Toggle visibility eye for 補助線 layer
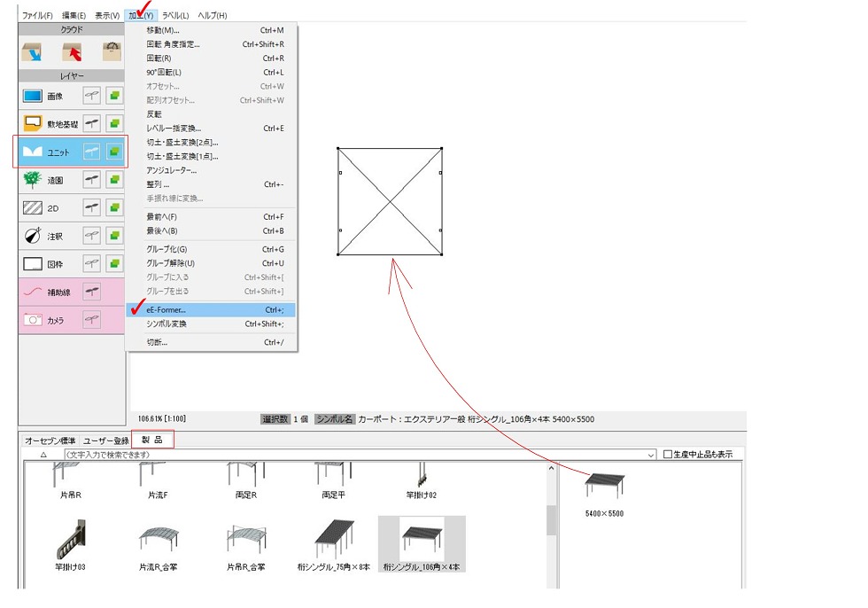This screenshot has width=868, height=608. pyautogui.click(x=92, y=292)
